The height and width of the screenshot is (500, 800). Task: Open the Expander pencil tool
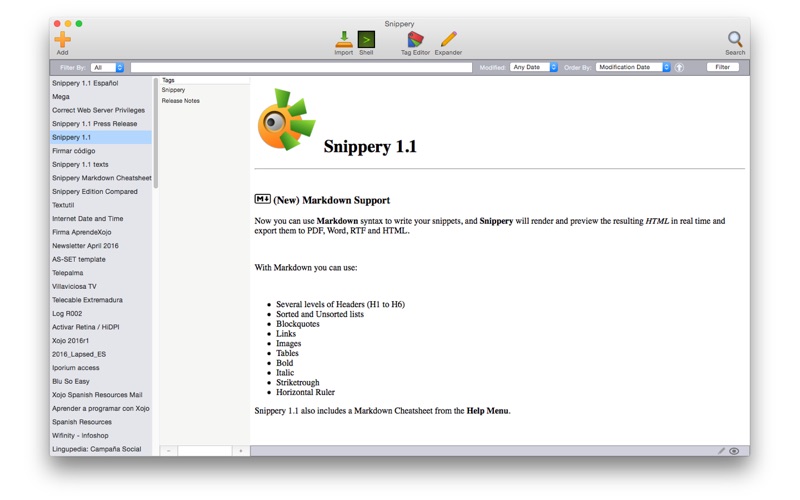point(448,39)
